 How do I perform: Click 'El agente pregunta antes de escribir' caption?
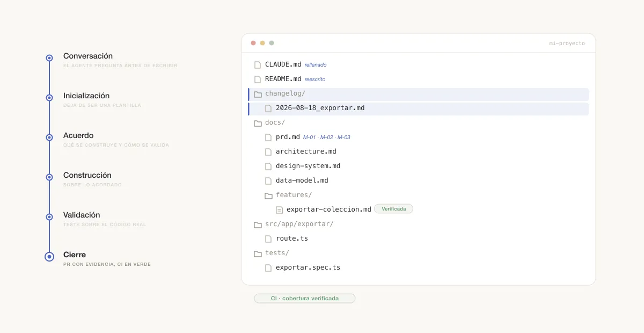tap(120, 66)
